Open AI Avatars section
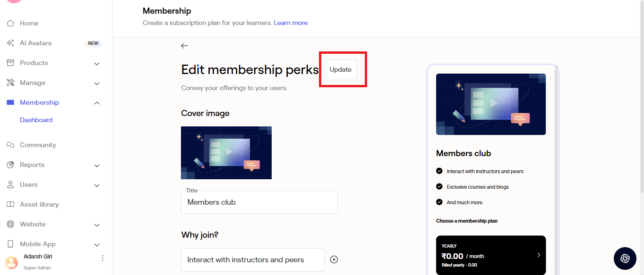 click(35, 43)
